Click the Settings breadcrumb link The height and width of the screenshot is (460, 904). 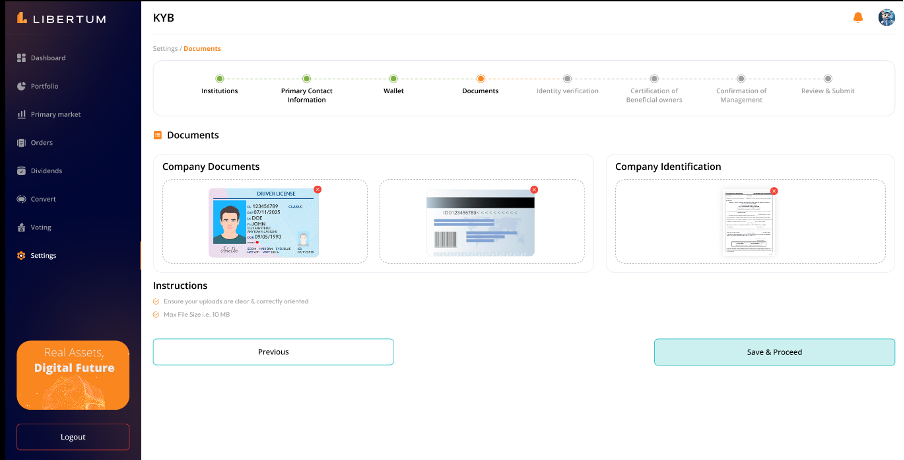[x=165, y=48]
